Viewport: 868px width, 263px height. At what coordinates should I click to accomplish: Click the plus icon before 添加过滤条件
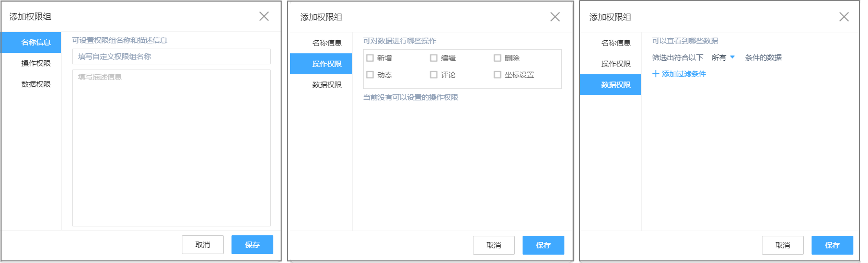[x=656, y=74]
